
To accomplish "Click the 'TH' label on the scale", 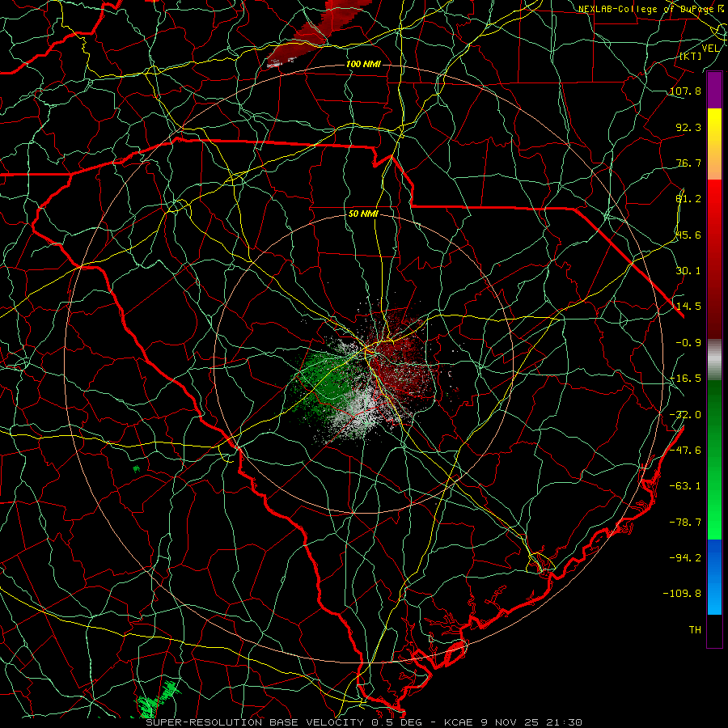I will tap(695, 629).
